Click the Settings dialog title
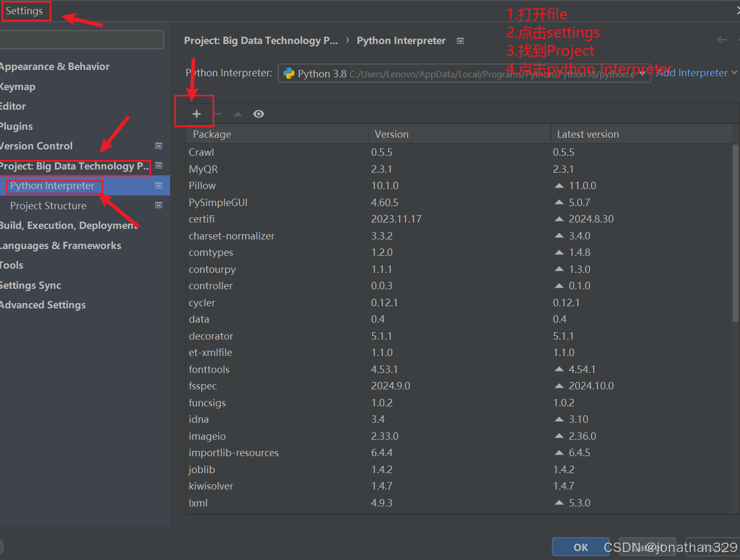Image resolution: width=740 pixels, height=560 pixels. (24, 11)
